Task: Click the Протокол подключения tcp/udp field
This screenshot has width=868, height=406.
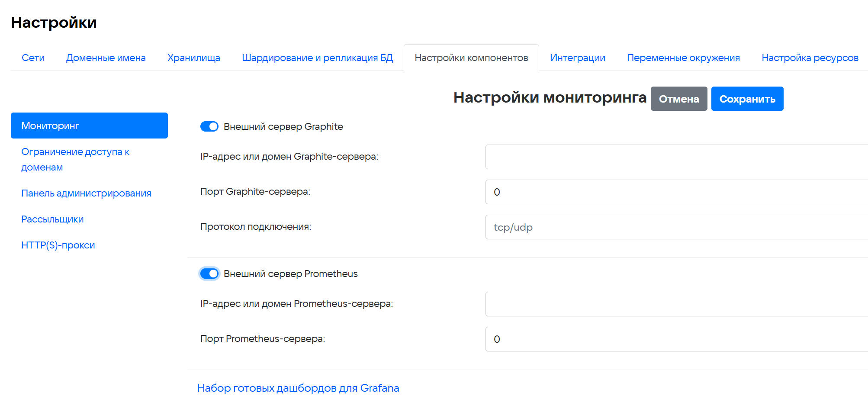Action: (x=676, y=227)
